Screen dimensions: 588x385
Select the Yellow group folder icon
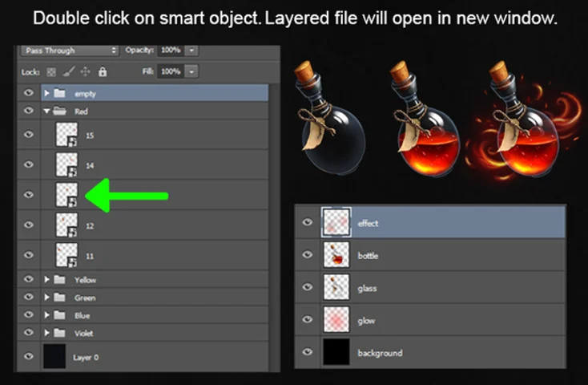[x=59, y=279]
